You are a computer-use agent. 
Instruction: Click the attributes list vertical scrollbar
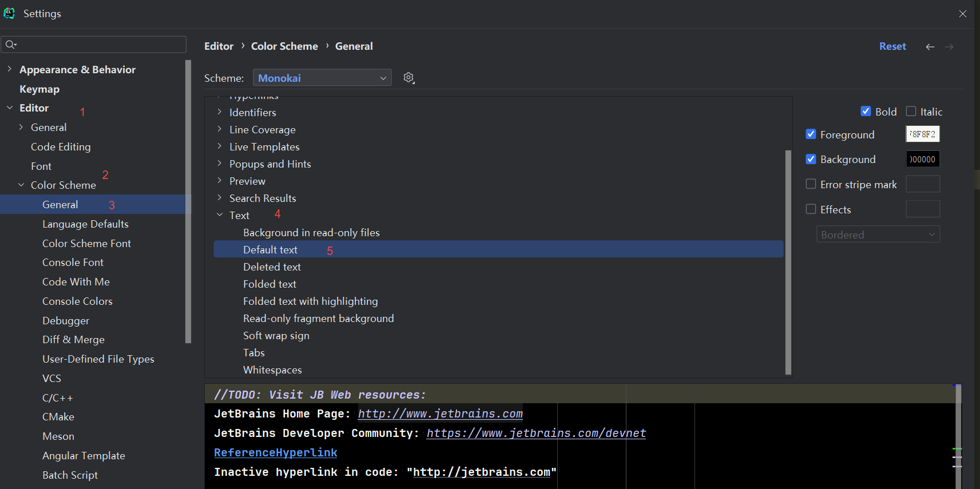[788, 262]
